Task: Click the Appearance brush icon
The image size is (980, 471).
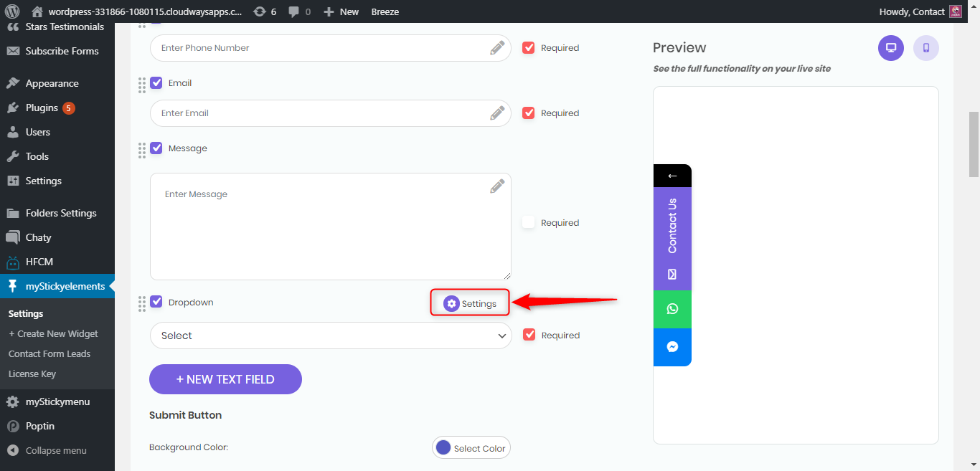Action: [x=13, y=83]
